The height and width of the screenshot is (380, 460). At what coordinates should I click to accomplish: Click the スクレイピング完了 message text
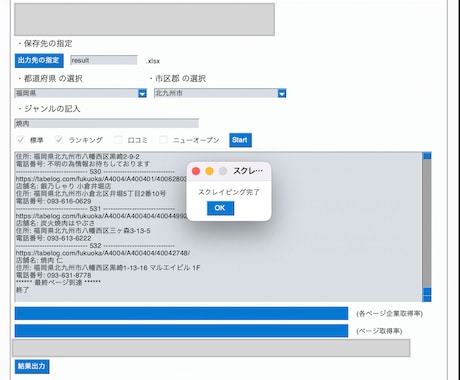(229, 192)
